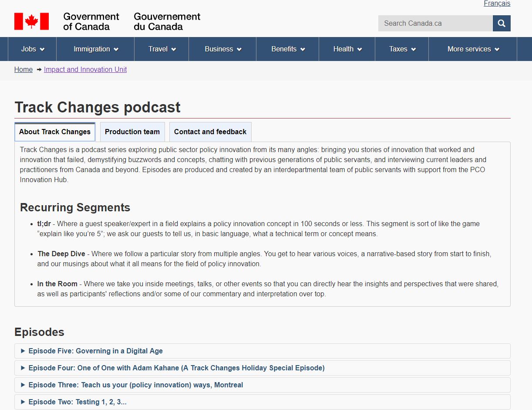Open the Health menu

[347, 49]
